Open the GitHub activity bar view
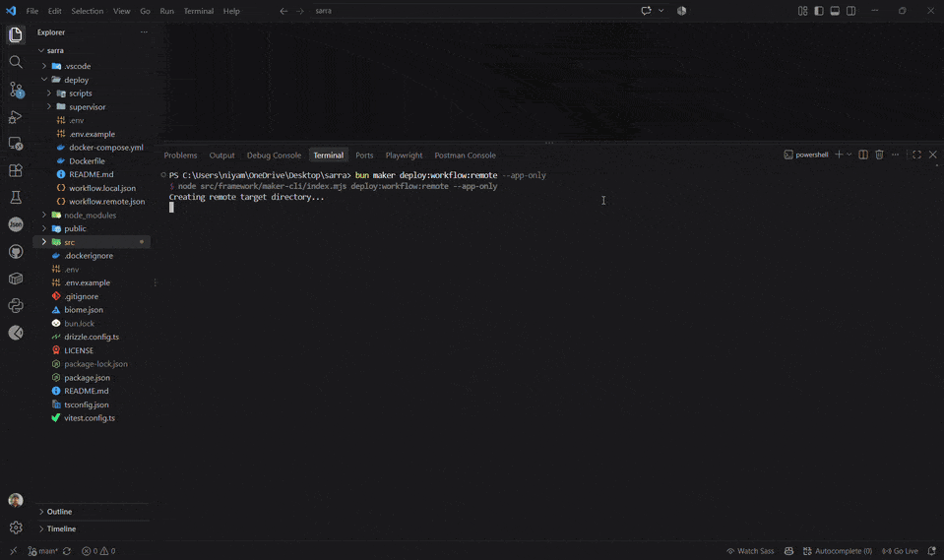Screen dimensions: 944x560 pos(16,252)
